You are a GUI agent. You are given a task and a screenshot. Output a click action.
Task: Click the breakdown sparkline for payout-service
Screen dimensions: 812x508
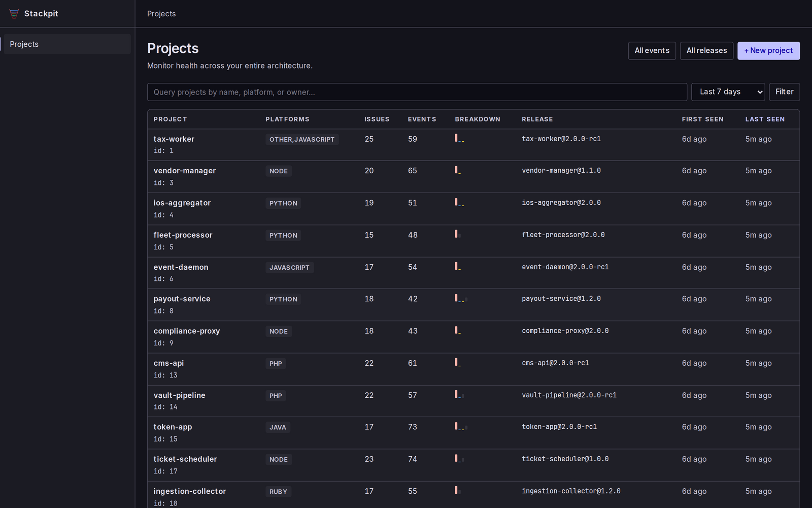461,298
